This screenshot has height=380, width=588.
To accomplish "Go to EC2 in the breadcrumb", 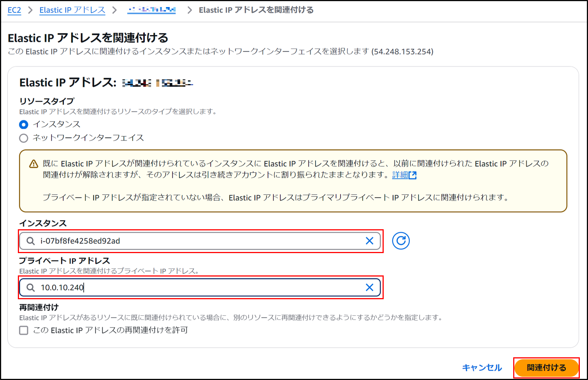I will click(x=14, y=10).
